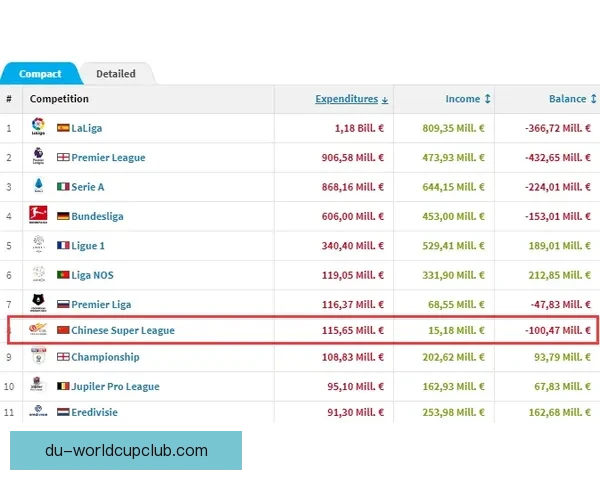Open the Ligue 1 league logo
The width and height of the screenshot is (600, 480).
click(38, 244)
